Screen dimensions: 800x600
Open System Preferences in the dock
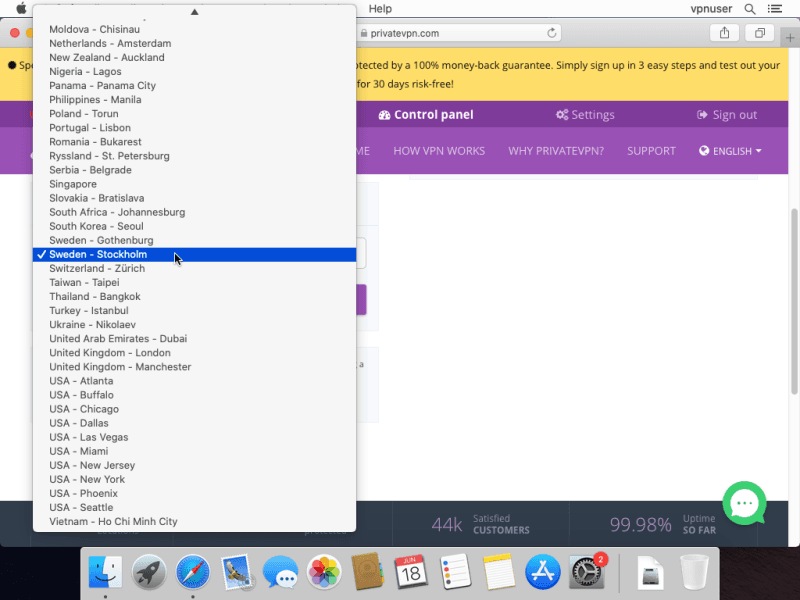(587, 573)
